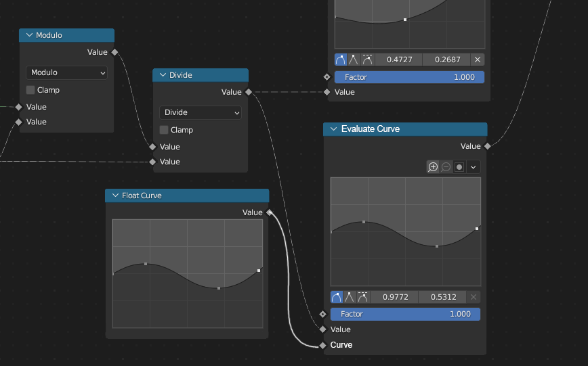This screenshot has width=588, height=366.
Task: Set vector handle in upper curve node
Action: pyautogui.click(x=353, y=60)
